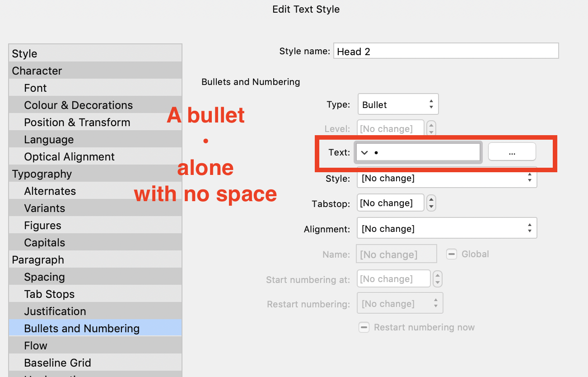Open the Tab Stops section
The height and width of the screenshot is (377, 588).
coord(49,294)
